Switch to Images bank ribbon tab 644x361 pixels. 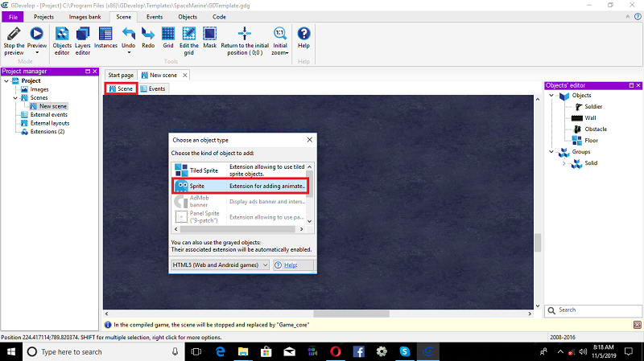pos(85,17)
